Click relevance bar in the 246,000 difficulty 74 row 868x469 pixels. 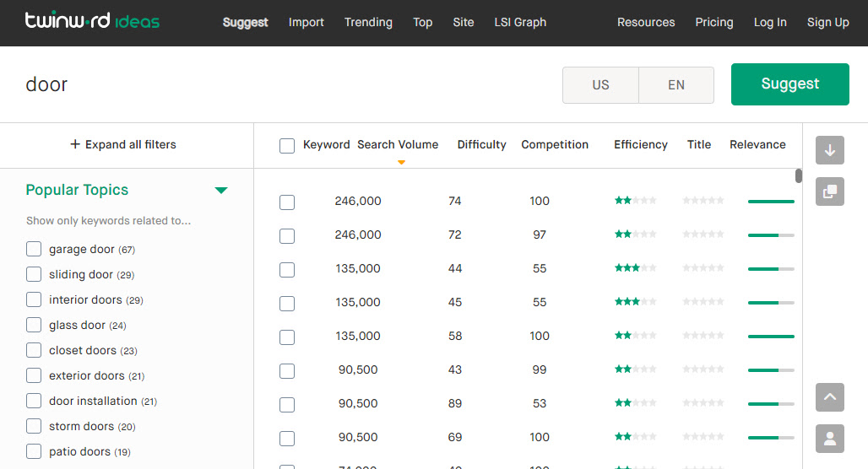coord(771,202)
